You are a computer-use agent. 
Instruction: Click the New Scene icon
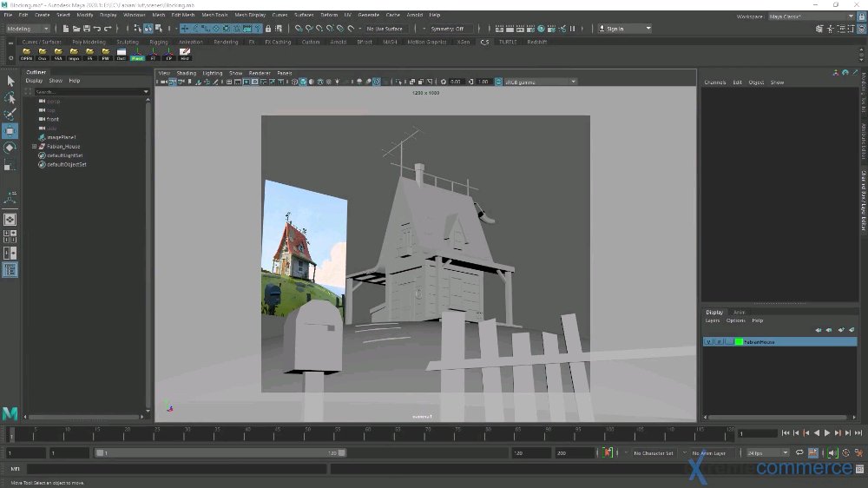click(66, 29)
